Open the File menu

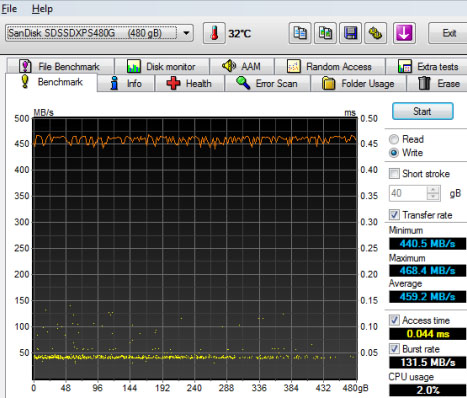(x=9, y=9)
